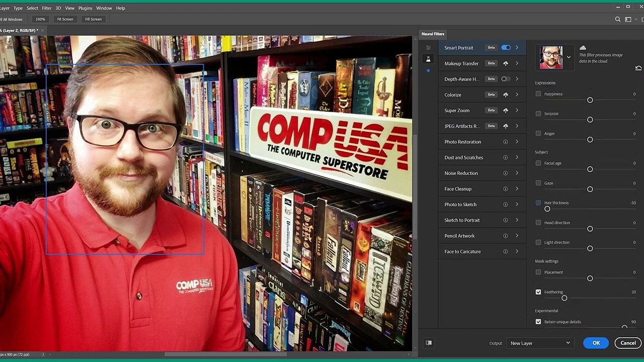644x362 pixels.
Task: Click the Light direction slider handle
Action: [590, 248]
